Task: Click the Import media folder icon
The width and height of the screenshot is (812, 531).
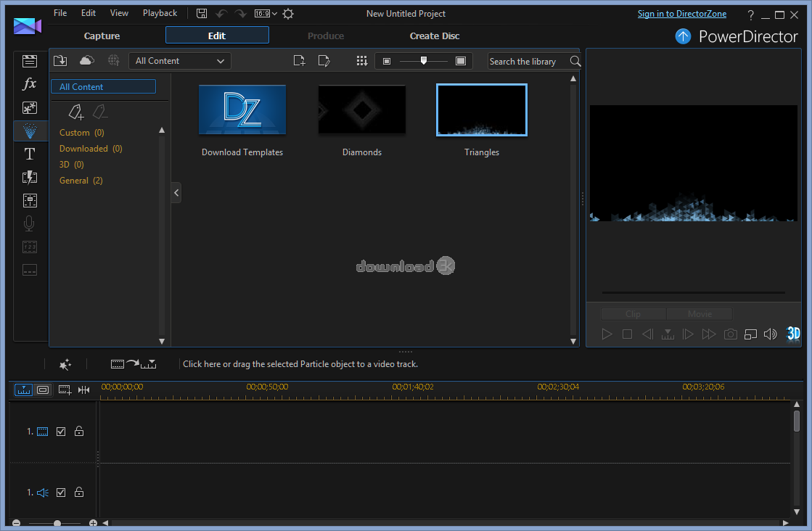Action: [61, 61]
